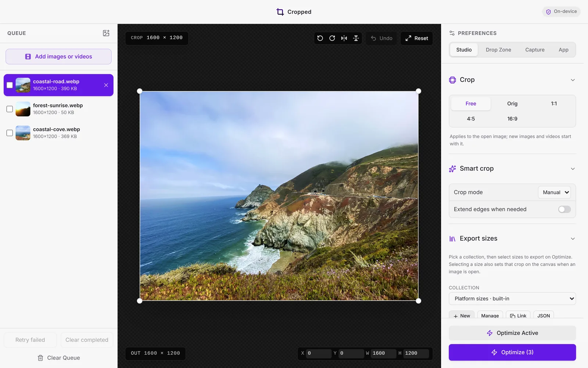588x368 pixels.
Task: Collapse the Export sizes section
Action: (573, 239)
